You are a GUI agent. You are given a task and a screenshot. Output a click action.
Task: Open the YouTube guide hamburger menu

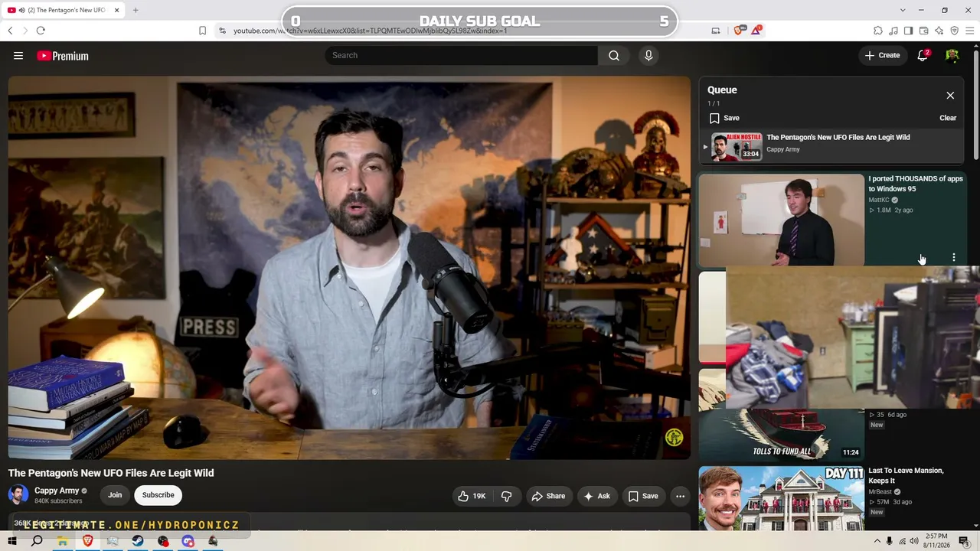coord(18,56)
